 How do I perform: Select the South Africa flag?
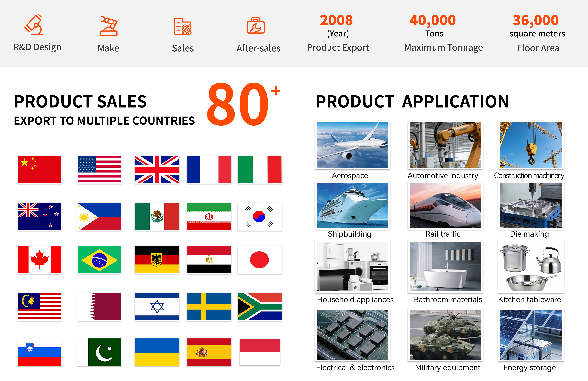(x=260, y=307)
